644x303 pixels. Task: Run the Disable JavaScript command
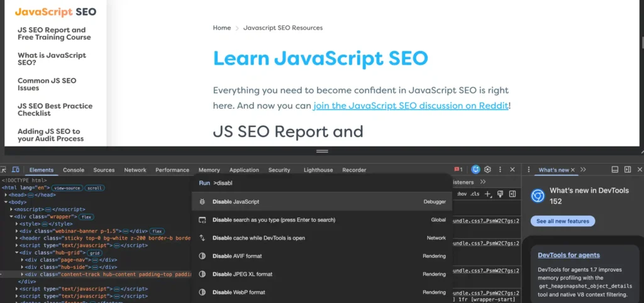(322, 202)
